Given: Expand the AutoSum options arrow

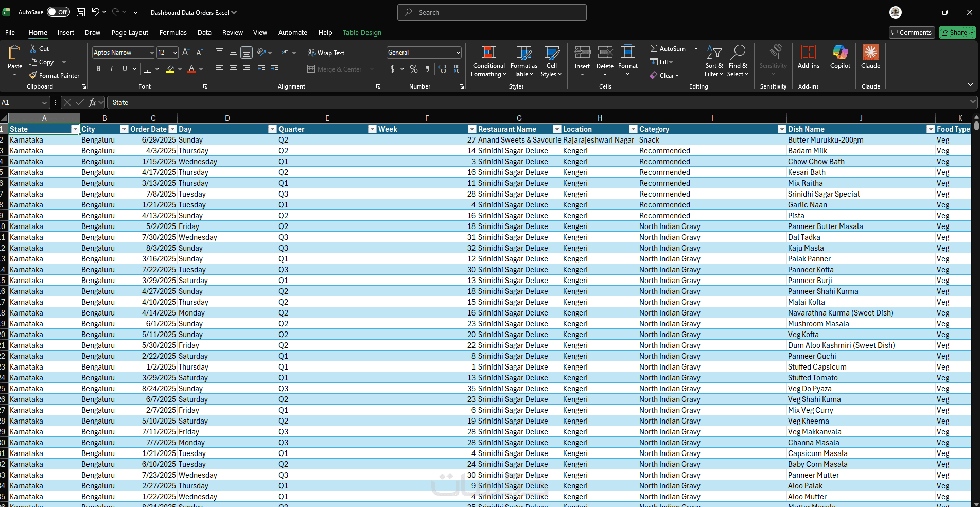Looking at the screenshot, I should click(696, 48).
